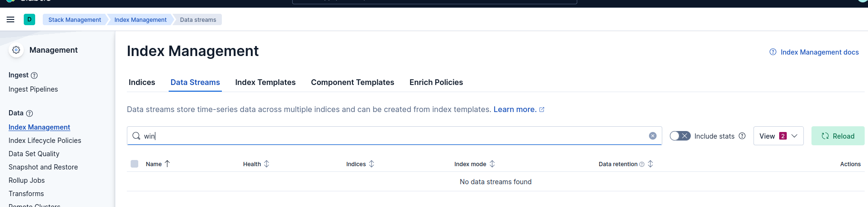The width and height of the screenshot is (868, 207).
Task: Switch to the Enrich Policies tab
Action: coord(436,82)
